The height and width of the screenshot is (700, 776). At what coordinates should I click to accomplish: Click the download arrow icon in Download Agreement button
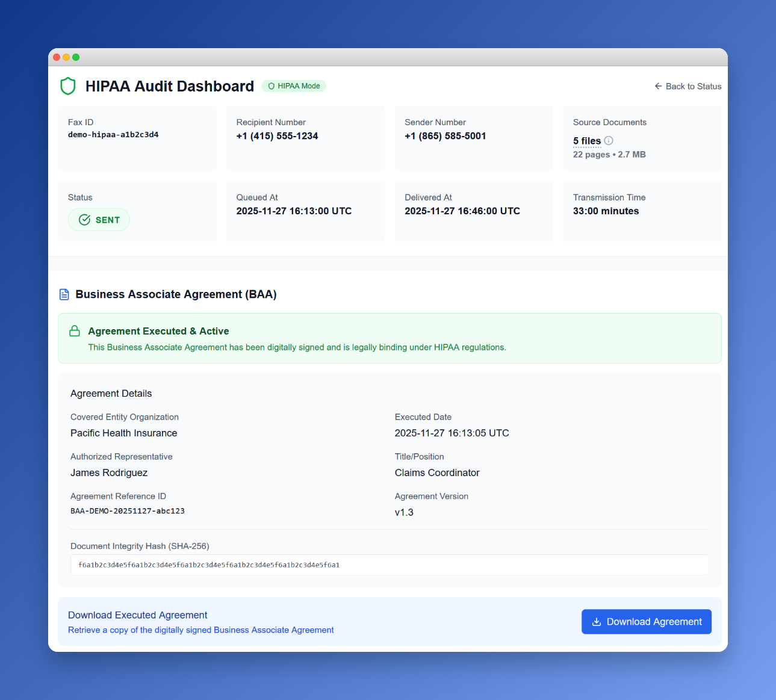click(597, 622)
